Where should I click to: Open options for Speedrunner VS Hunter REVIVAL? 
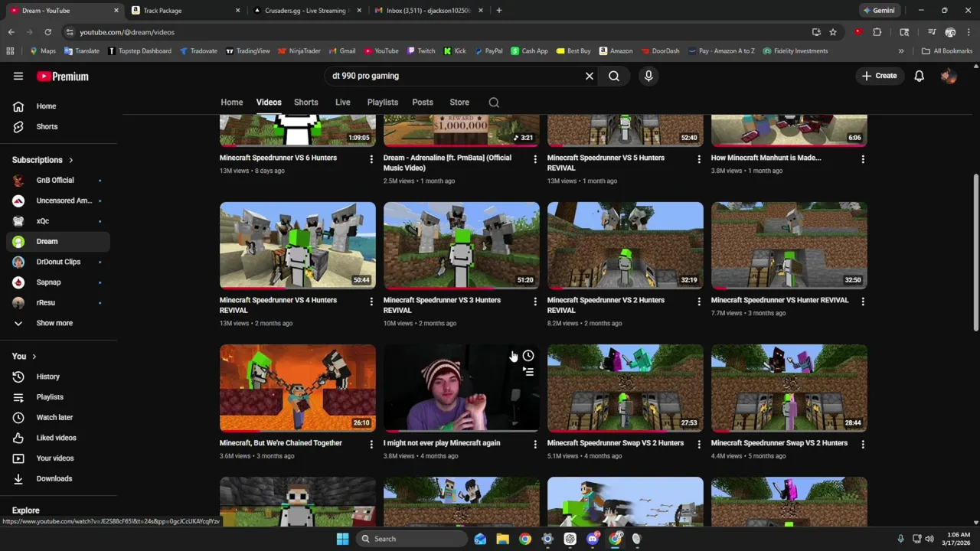(863, 302)
